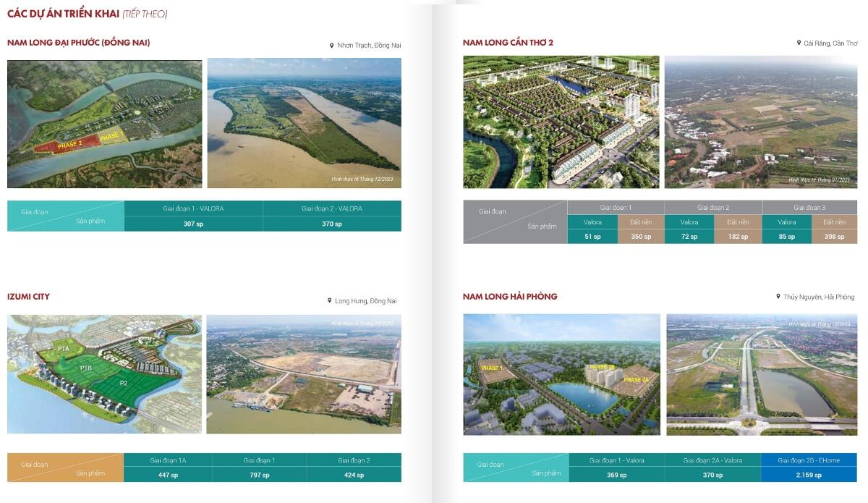Click the Các dự án triển khai page title
Screen dimensions: 868x503
(88, 14)
